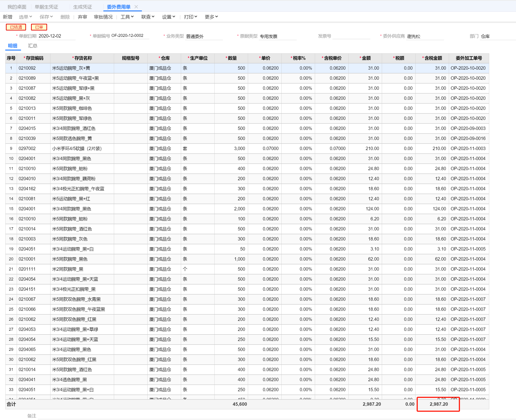Click the 单据日期 field 2020-12-02
The height and width of the screenshot is (420, 516).
pos(57,36)
